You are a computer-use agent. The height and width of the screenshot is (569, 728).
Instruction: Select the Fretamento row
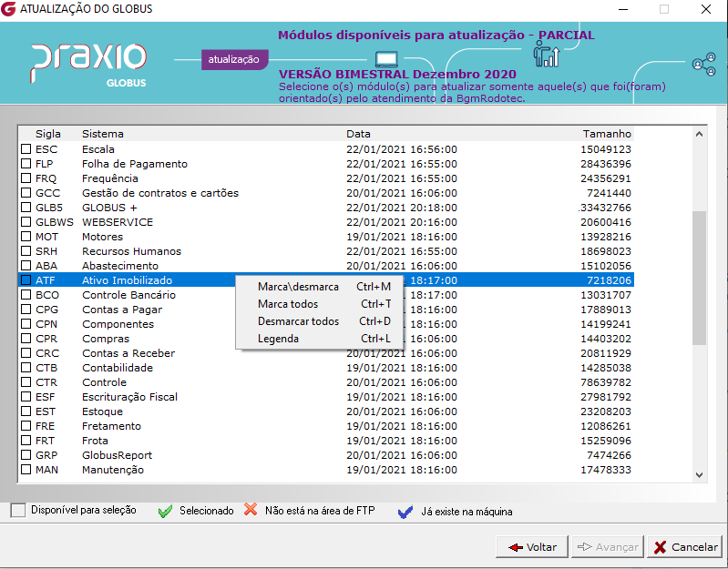tap(326, 426)
